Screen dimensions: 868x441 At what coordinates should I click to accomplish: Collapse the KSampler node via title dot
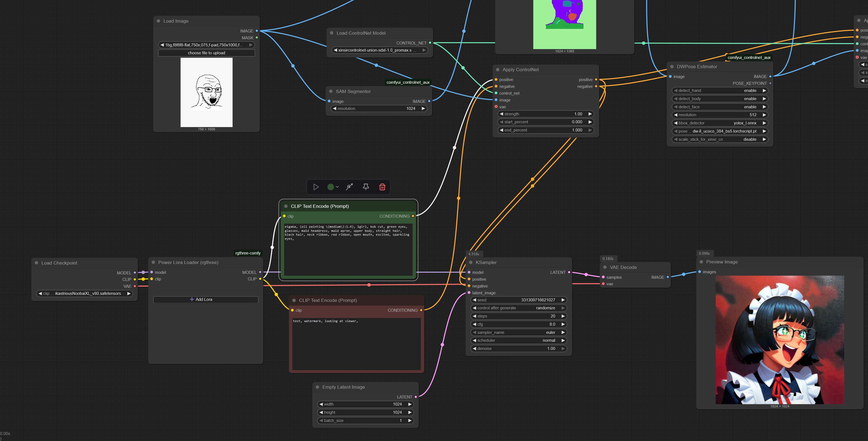click(471, 262)
